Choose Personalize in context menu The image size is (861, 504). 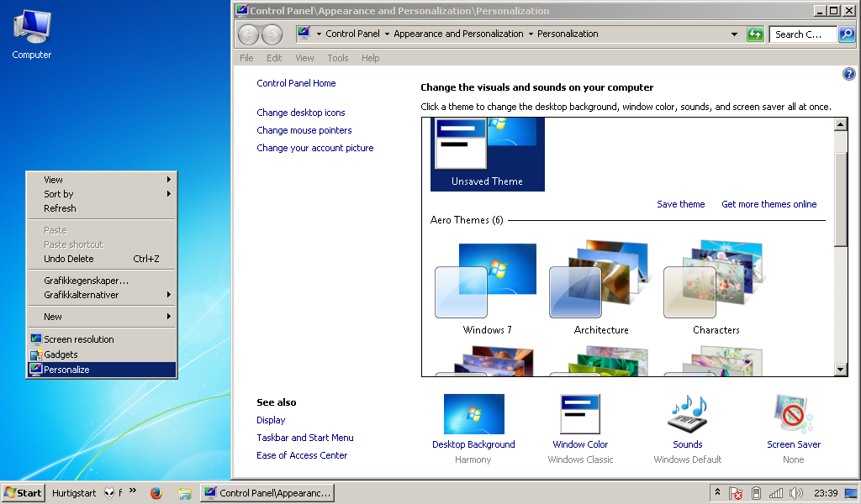pos(102,370)
